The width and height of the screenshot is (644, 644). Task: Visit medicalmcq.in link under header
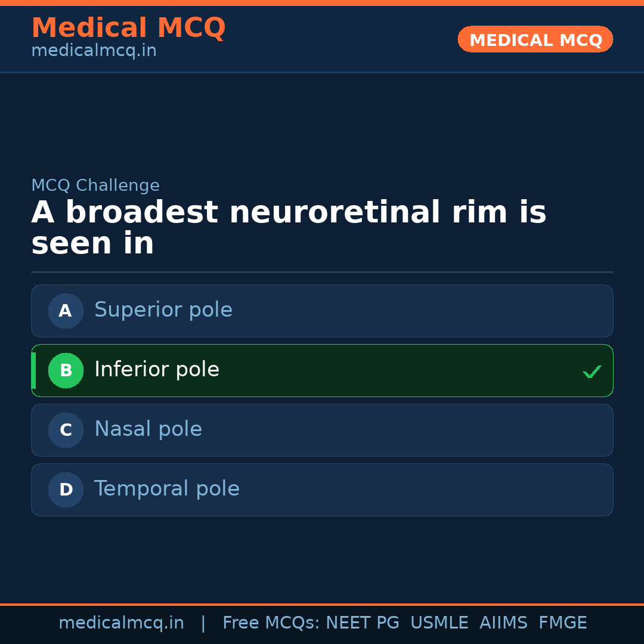click(94, 51)
